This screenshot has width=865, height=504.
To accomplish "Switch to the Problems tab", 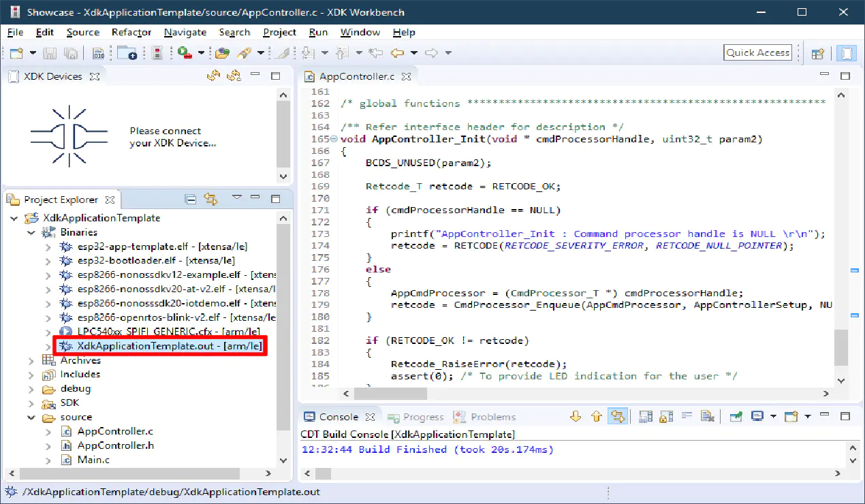I will (x=484, y=417).
